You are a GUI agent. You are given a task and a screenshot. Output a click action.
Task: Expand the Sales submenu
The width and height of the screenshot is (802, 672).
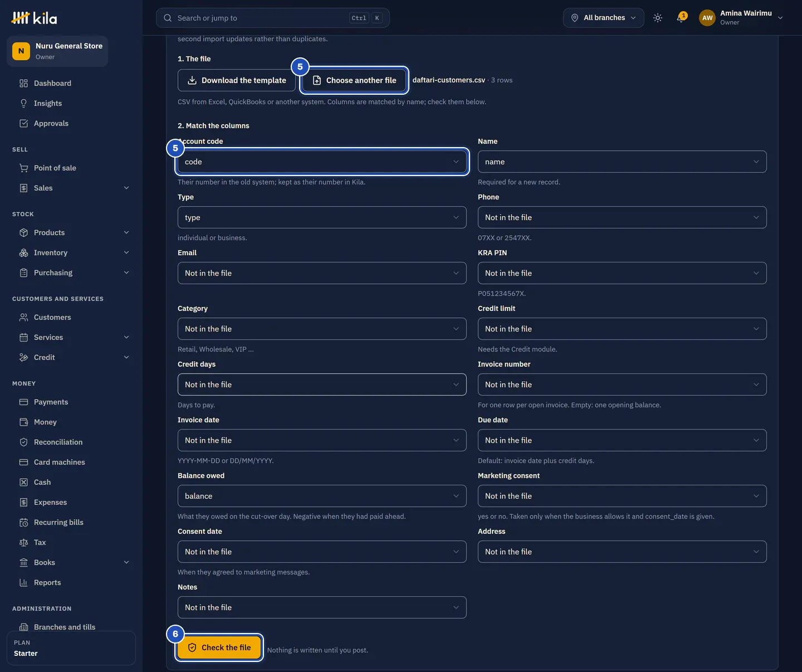point(126,188)
